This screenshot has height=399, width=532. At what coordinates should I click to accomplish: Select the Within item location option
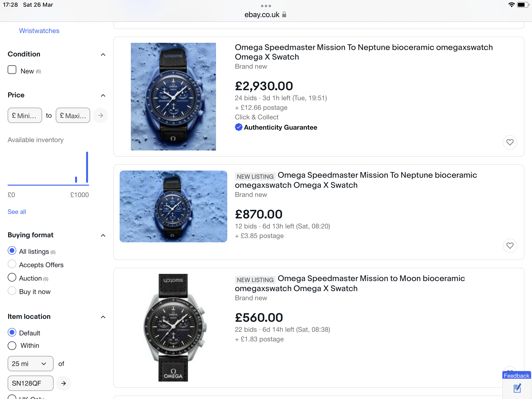12,346
